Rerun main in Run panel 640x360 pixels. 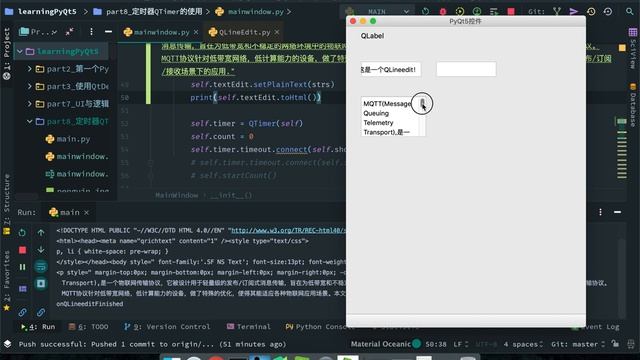point(22,233)
